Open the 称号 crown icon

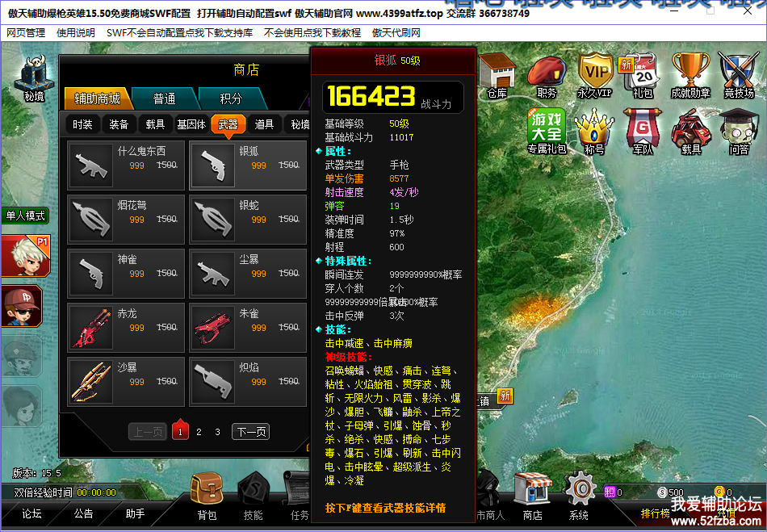594,132
